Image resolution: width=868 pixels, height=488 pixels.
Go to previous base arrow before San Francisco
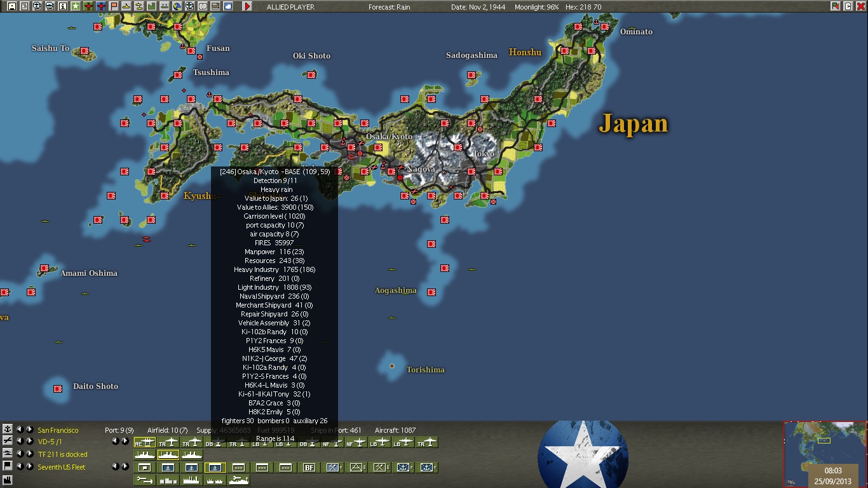19,430
